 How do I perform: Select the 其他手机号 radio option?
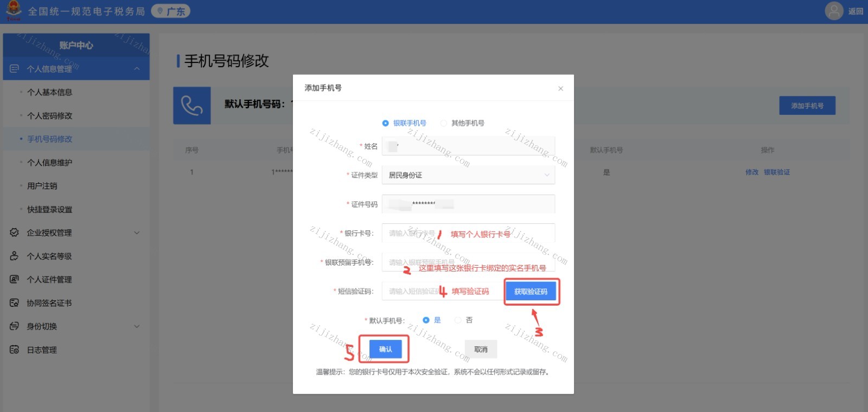click(444, 123)
